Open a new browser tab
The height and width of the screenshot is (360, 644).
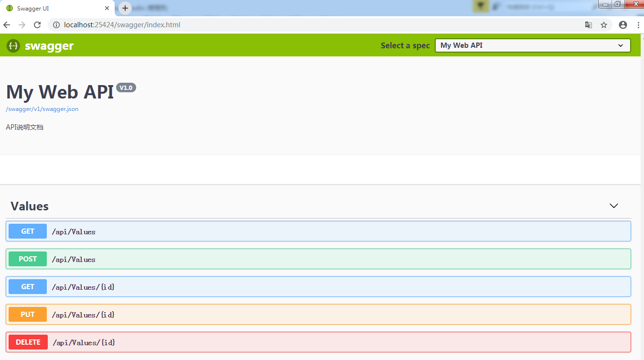(x=125, y=8)
